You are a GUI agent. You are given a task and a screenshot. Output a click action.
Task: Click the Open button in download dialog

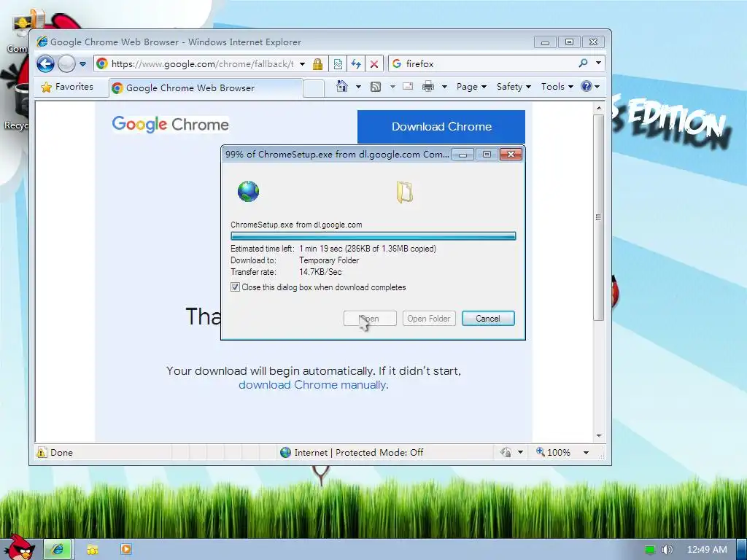pyautogui.click(x=370, y=319)
